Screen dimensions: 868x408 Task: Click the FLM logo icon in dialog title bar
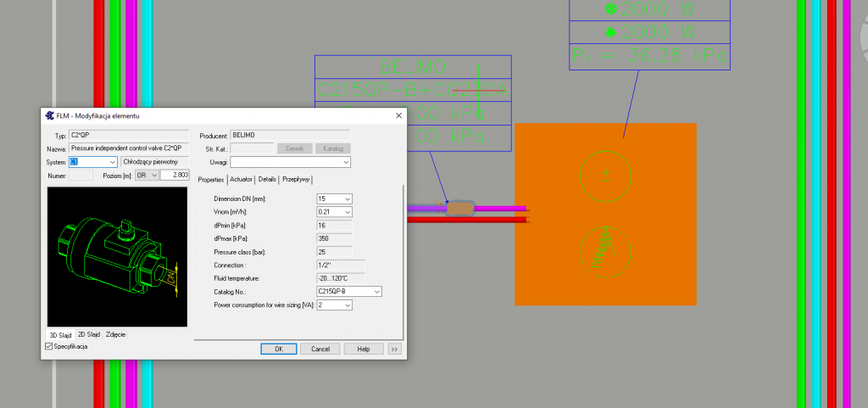click(50, 115)
